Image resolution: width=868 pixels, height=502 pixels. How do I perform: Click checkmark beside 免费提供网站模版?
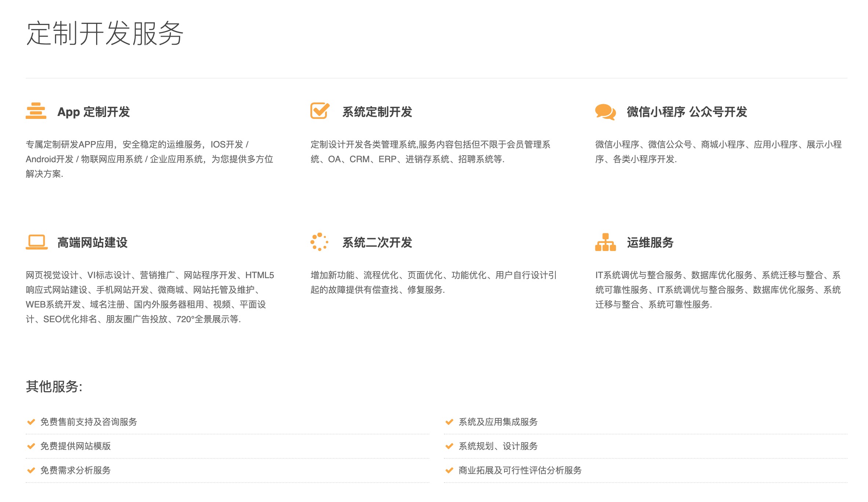(x=31, y=446)
